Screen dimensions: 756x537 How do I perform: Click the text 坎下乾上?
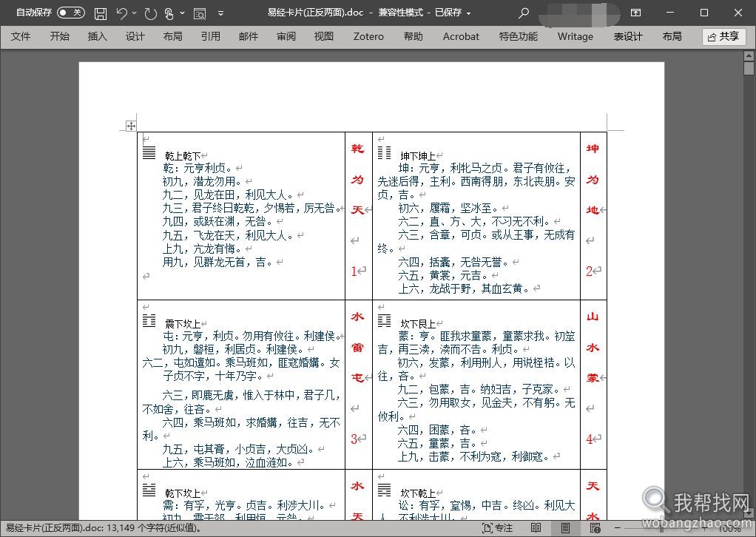pyautogui.click(x=418, y=493)
